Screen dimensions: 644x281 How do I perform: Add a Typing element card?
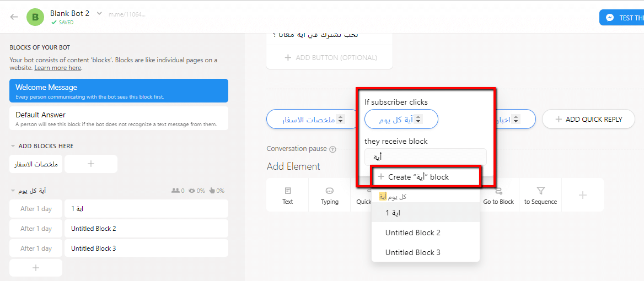click(x=329, y=195)
